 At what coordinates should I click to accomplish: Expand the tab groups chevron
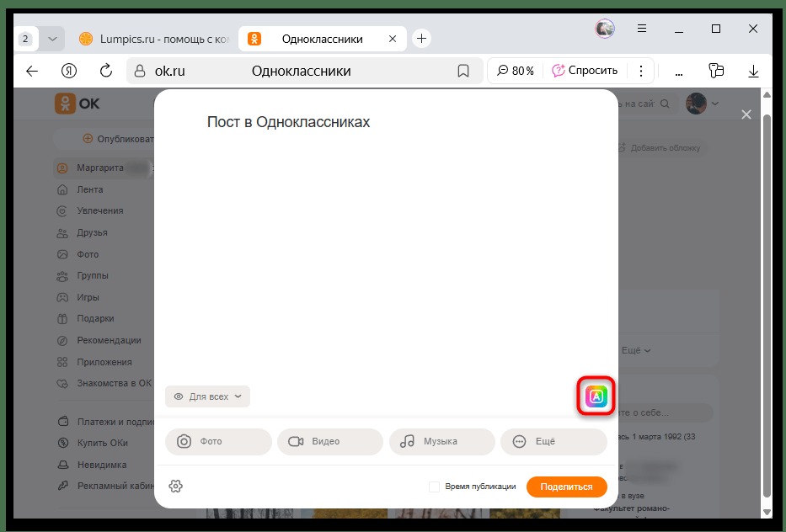(x=52, y=39)
